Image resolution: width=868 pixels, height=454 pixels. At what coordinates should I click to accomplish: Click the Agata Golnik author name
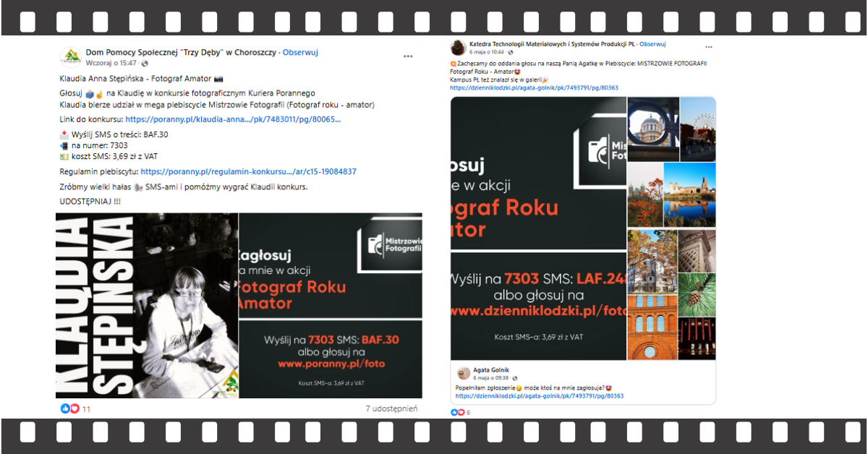491,370
